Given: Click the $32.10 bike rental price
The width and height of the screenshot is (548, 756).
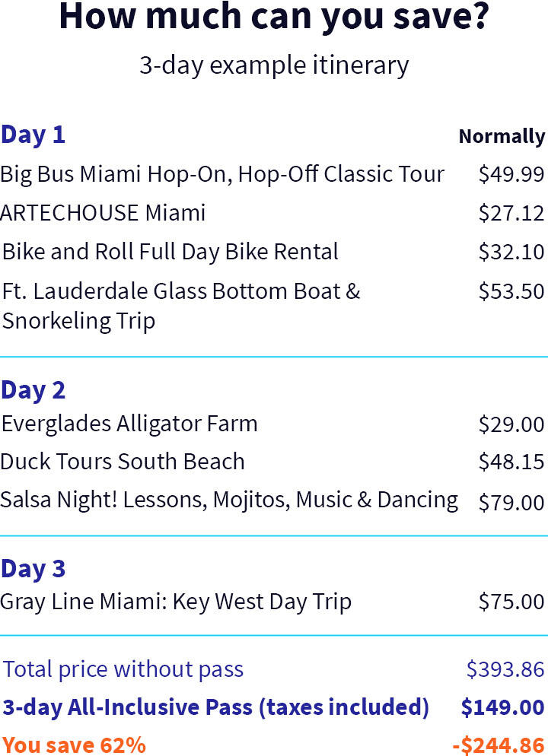Looking at the screenshot, I should pos(511,253).
